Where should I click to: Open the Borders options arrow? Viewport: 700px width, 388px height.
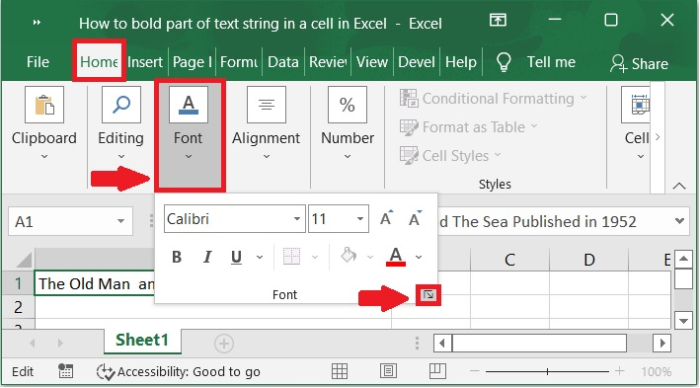tap(315, 257)
